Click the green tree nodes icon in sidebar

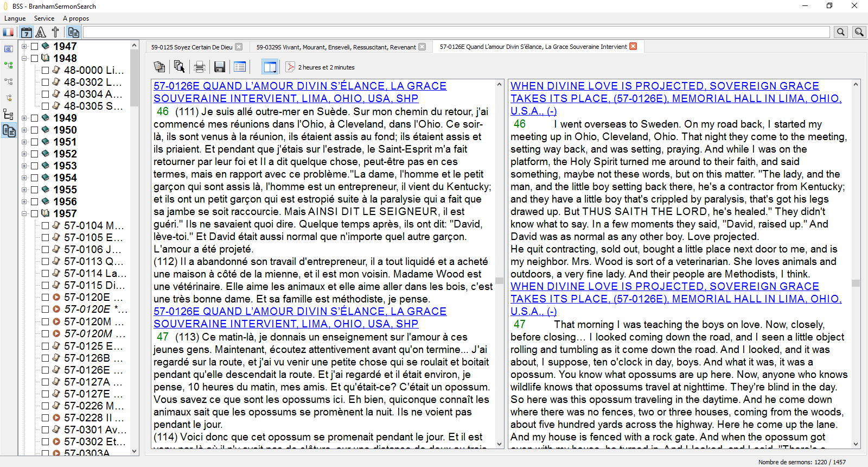[x=8, y=65]
